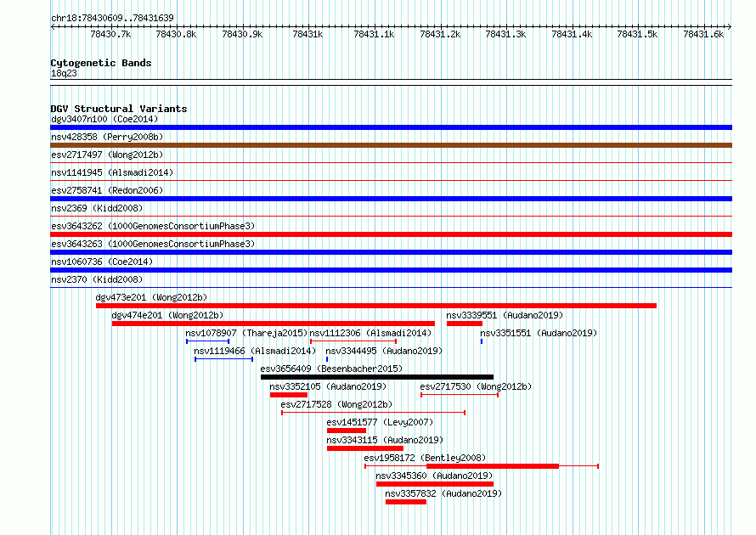Select the black esv3656409 bar
This screenshot has width=756, height=535.
coord(377,377)
